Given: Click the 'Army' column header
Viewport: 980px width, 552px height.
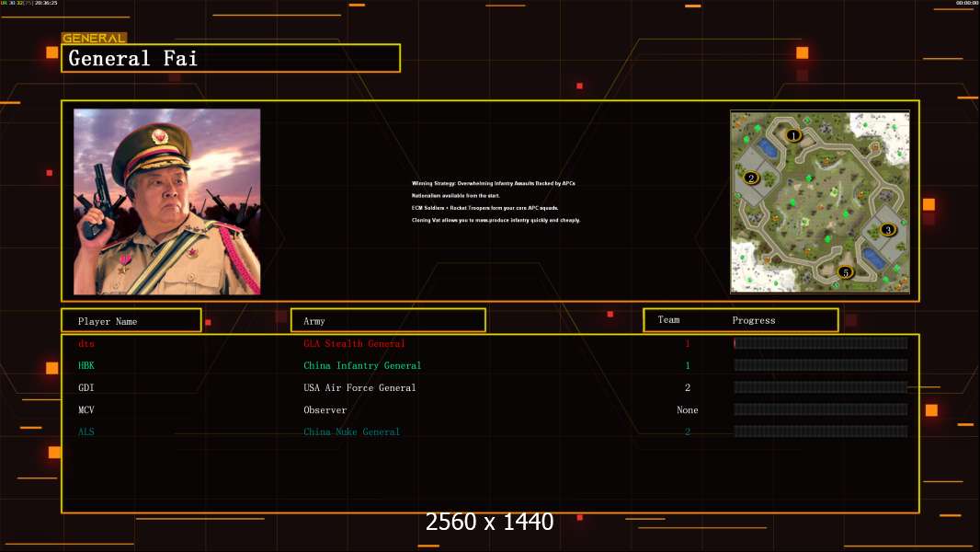Looking at the screenshot, I should pos(388,320).
